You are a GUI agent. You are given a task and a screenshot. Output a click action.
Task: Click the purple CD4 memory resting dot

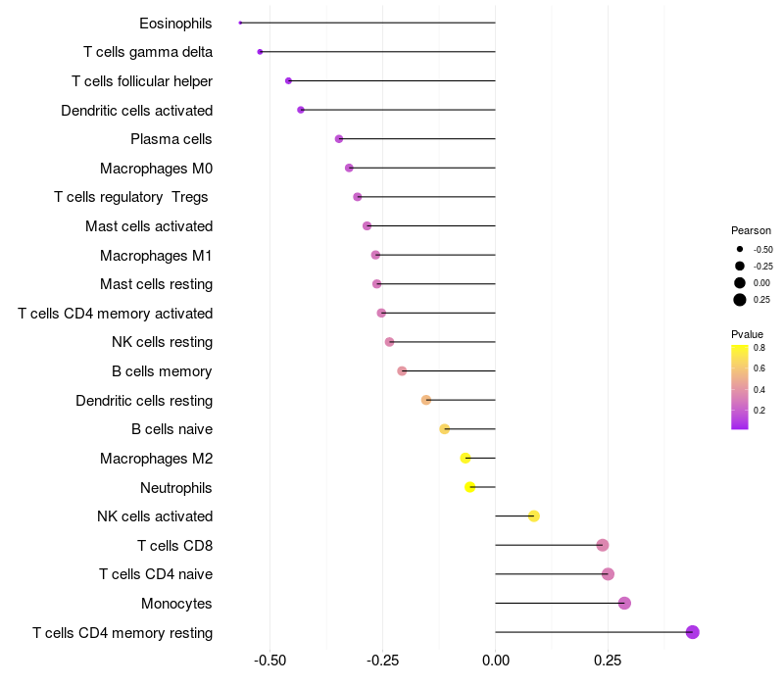pos(693,632)
